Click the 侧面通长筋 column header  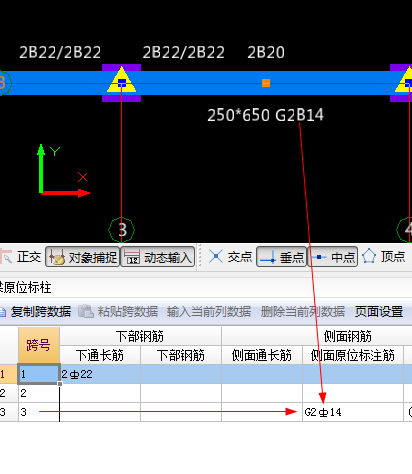click(262, 355)
